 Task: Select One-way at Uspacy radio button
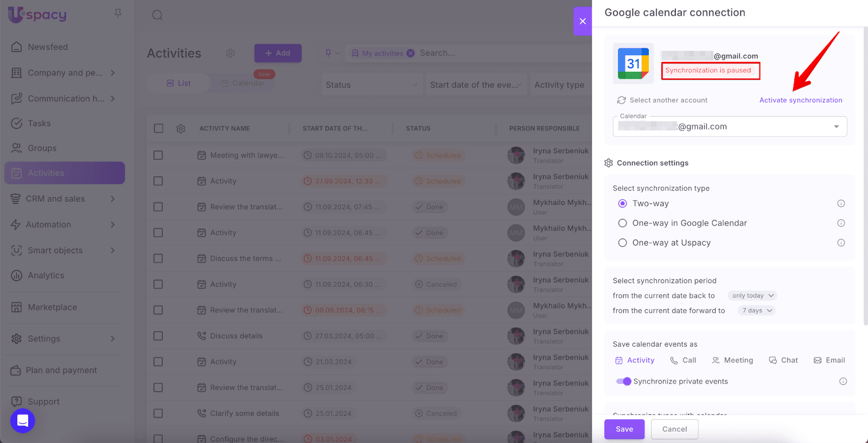(x=623, y=243)
